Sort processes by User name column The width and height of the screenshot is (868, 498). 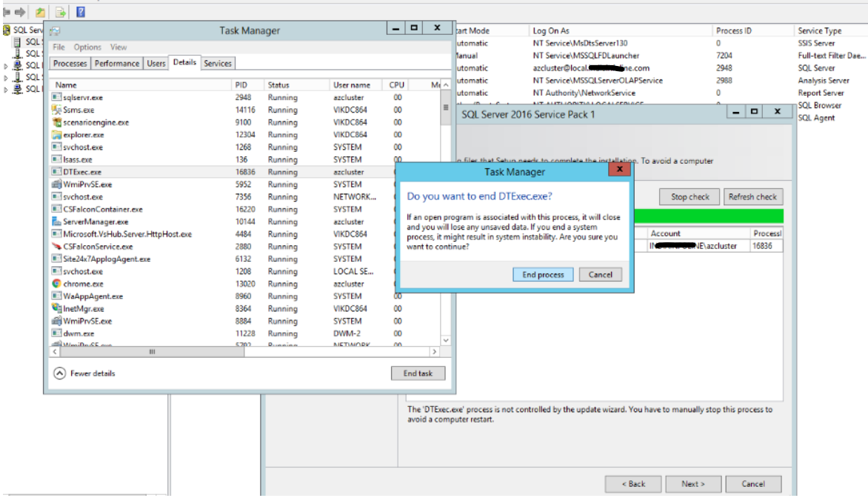[355, 85]
